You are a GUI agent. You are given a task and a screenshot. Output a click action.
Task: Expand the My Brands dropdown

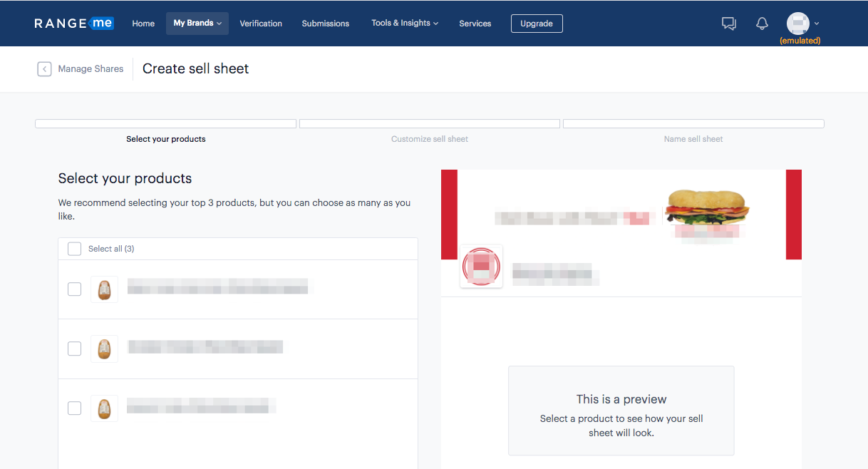(x=197, y=24)
